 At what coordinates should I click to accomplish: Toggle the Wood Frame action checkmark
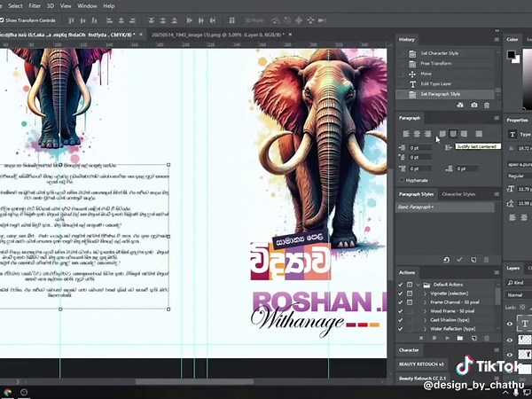pyautogui.click(x=401, y=311)
